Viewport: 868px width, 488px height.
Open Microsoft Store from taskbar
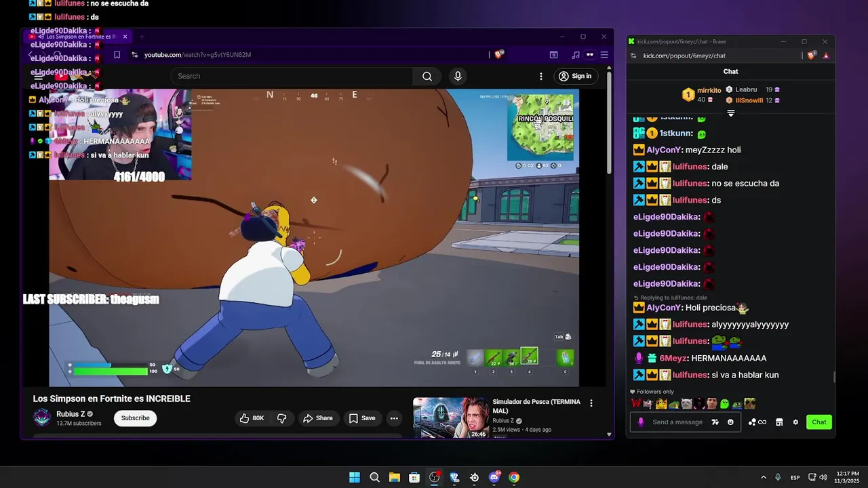[x=414, y=477]
